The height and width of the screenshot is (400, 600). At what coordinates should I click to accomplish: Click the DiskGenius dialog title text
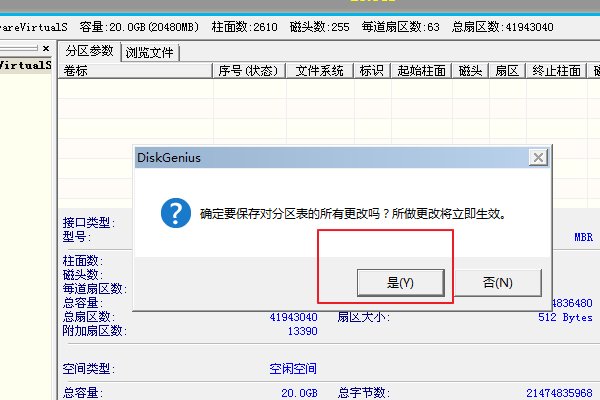click(x=169, y=158)
